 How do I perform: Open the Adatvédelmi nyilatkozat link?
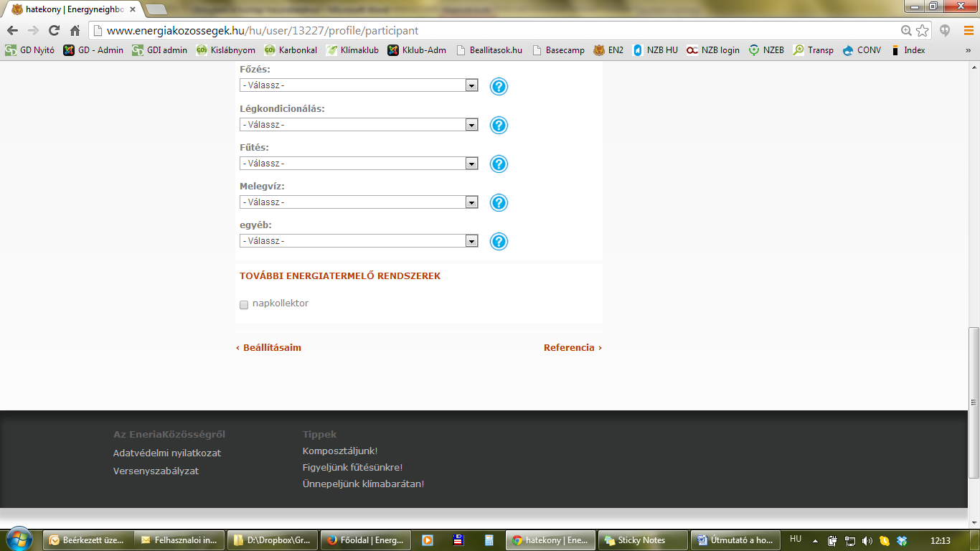[167, 453]
